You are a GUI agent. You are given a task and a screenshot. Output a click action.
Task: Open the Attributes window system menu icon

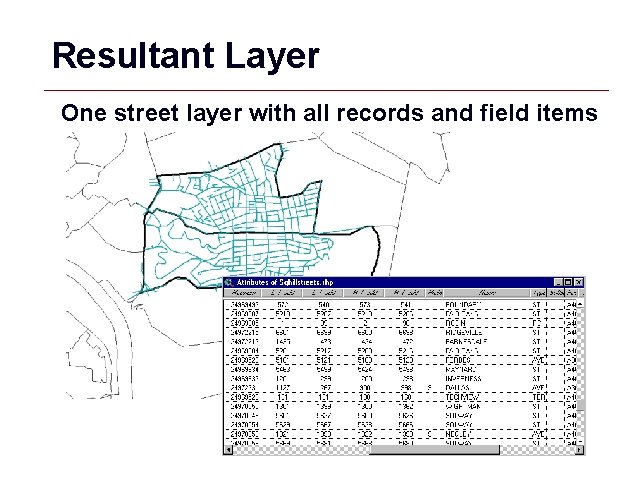[229, 282]
